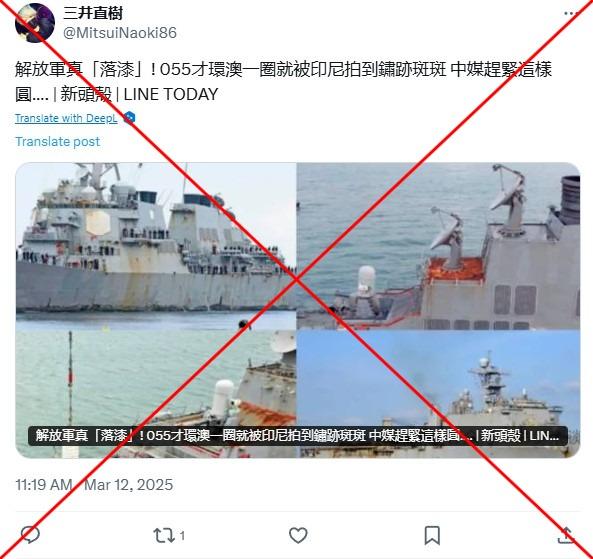The height and width of the screenshot is (559, 593).
Task: Repost this tweet with retweet icon
Action: [x=163, y=535]
